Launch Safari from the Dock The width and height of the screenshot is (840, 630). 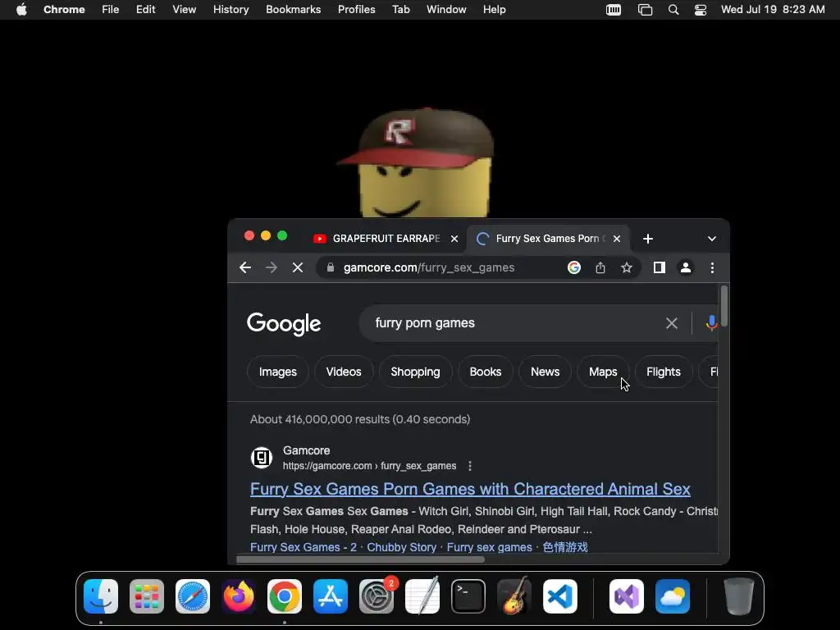point(192,596)
